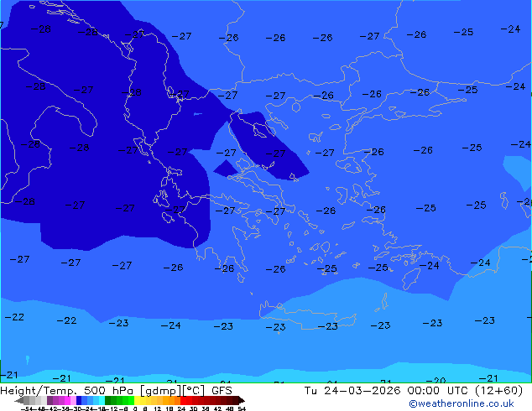Select the magenta legend swatch

click(67, 401)
